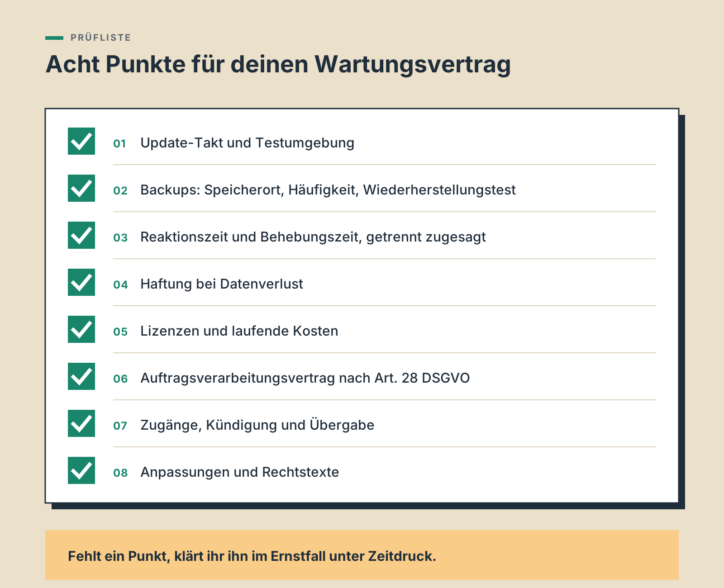
Task: Click the number 02 label
Action: tap(120, 191)
